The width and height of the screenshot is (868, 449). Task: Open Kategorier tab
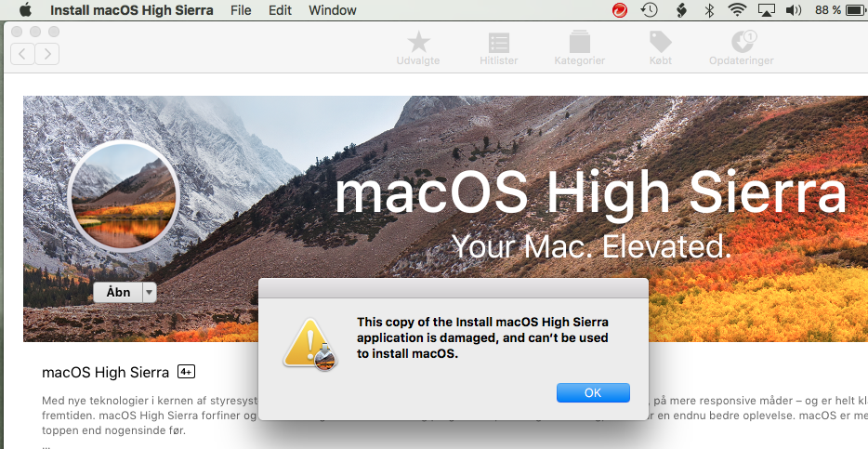click(580, 48)
